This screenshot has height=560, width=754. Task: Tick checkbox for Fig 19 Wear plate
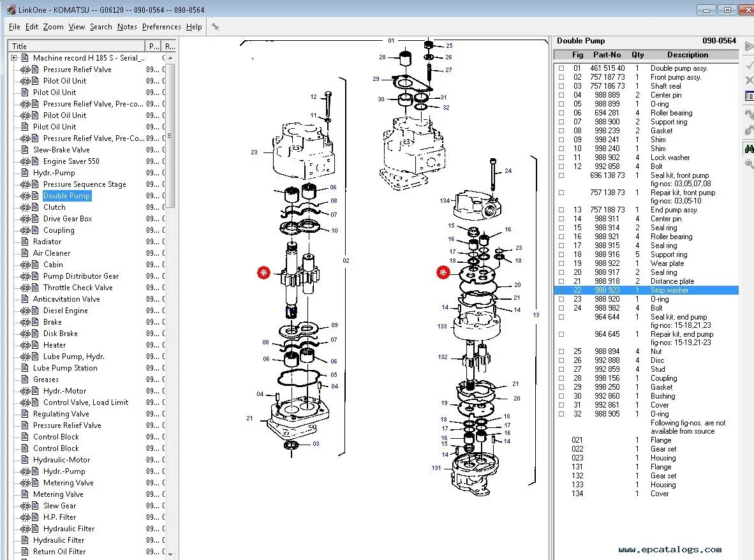click(561, 263)
